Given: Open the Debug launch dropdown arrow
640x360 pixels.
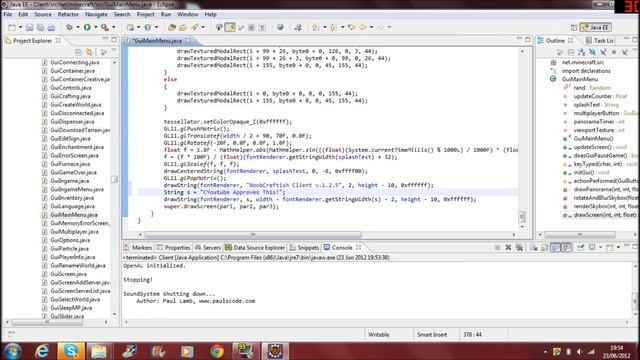Looking at the screenshot, I should (x=78, y=27).
